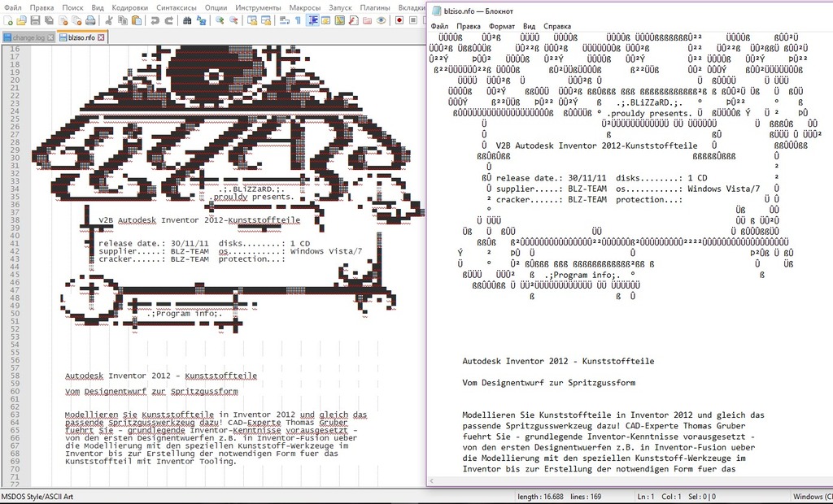Click the Copy icon in the toolbar

tap(122, 20)
